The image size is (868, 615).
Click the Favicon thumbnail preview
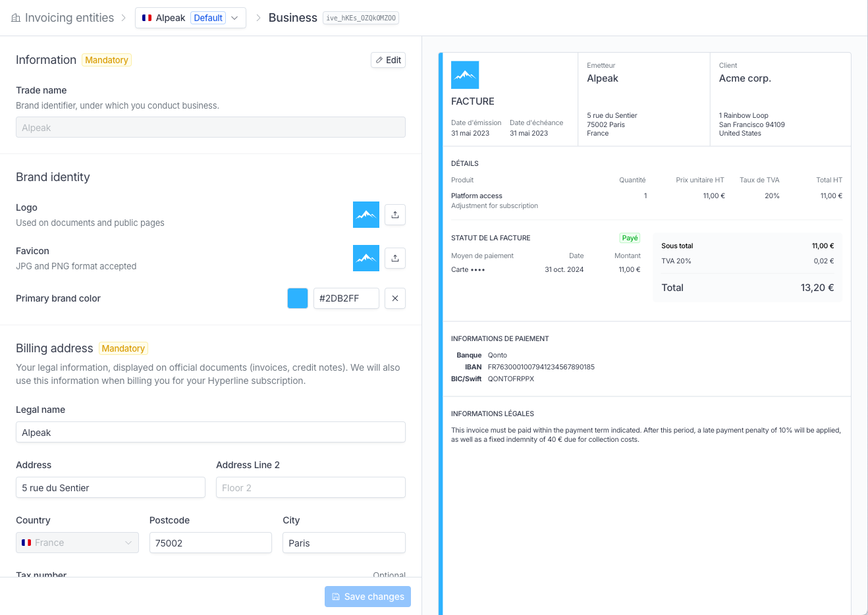point(366,258)
